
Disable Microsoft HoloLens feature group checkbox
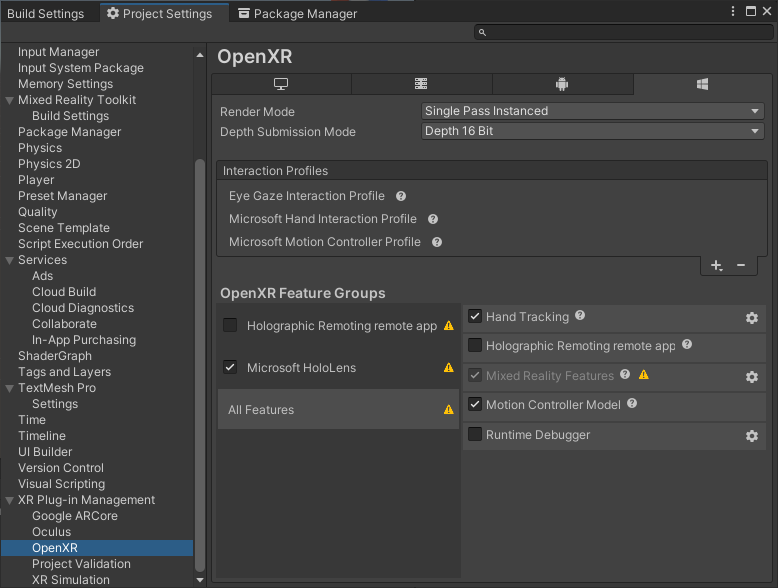pos(230,367)
